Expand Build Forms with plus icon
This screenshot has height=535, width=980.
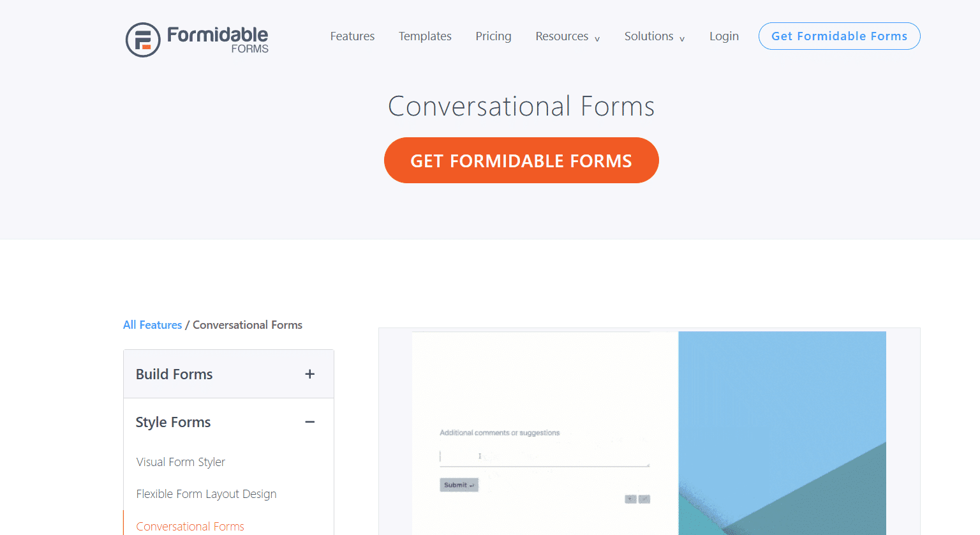click(x=310, y=374)
